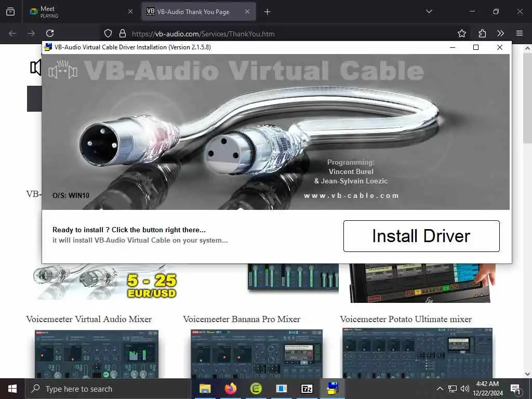Click the vb-audio.com URL address bar
Image resolution: width=532 pixels, height=399 pixels.
[203, 34]
